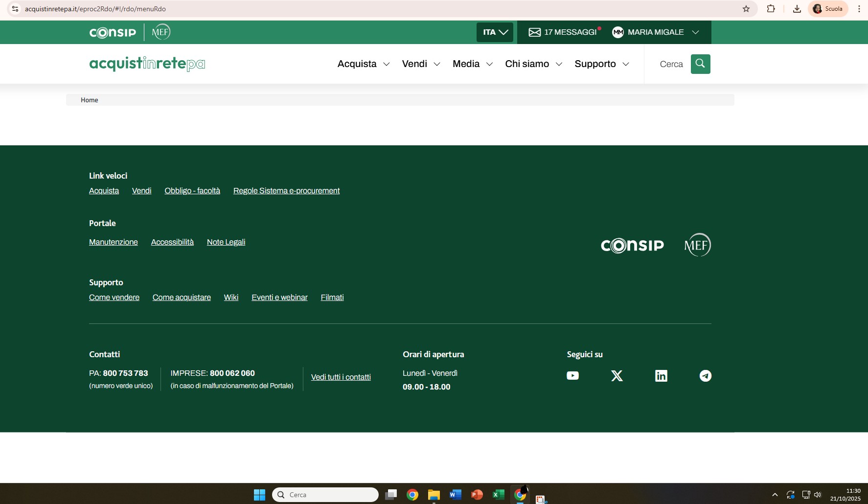
Task: Open the YouTube social icon
Action: (572, 376)
